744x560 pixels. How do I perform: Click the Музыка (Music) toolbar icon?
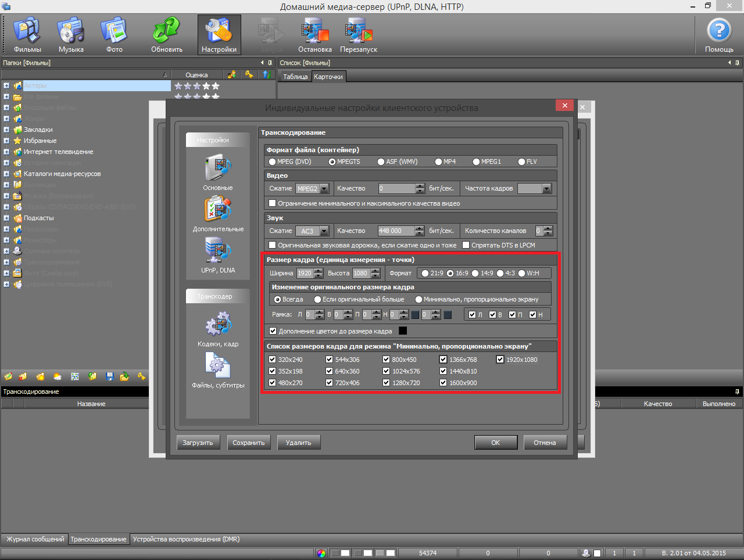click(71, 35)
